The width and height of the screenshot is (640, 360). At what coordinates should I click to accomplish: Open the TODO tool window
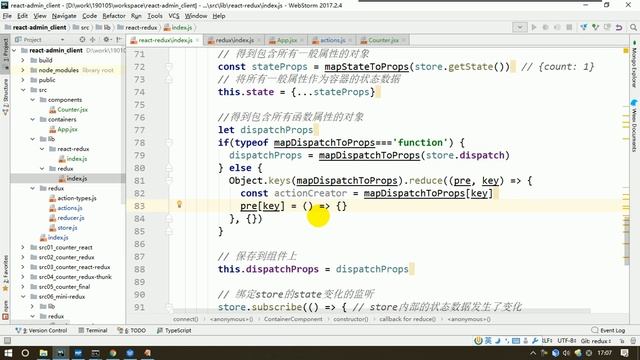[x=131, y=330]
